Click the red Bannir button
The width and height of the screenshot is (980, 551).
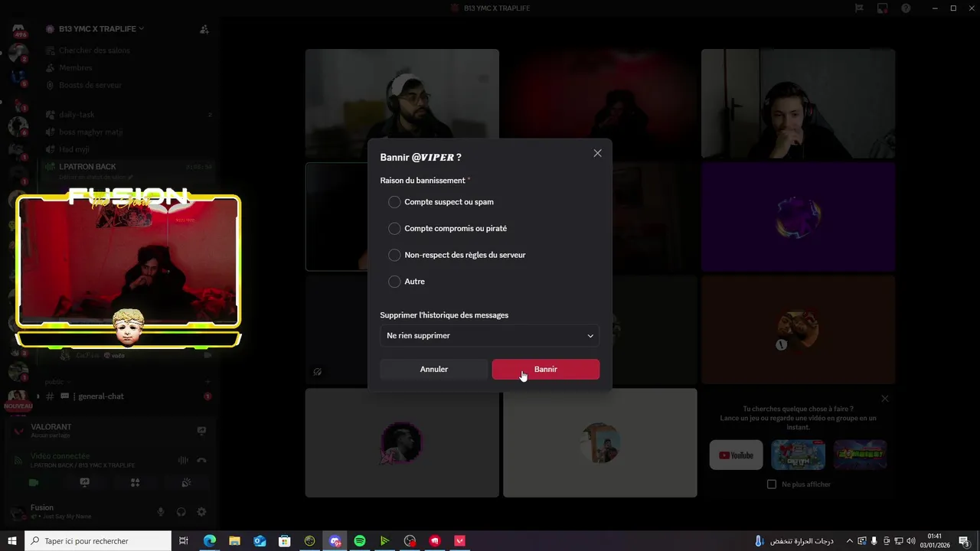(546, 370)
